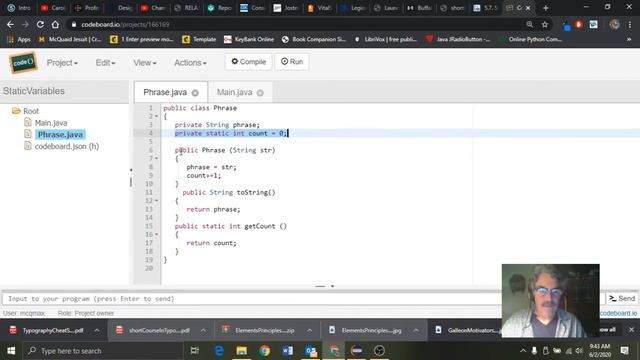Open the Project menu
The height and width of the screenshot is (360, 640).
click(x=62, y=63)
